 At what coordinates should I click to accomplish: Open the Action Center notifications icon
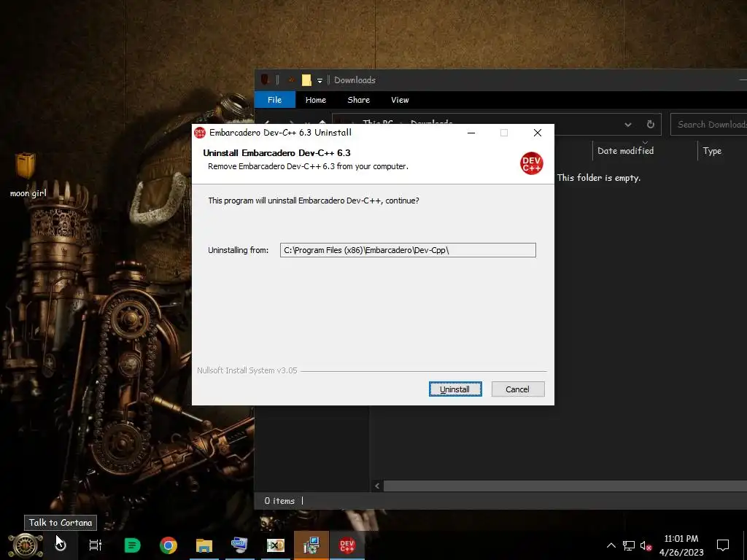[x=723, y=545]
